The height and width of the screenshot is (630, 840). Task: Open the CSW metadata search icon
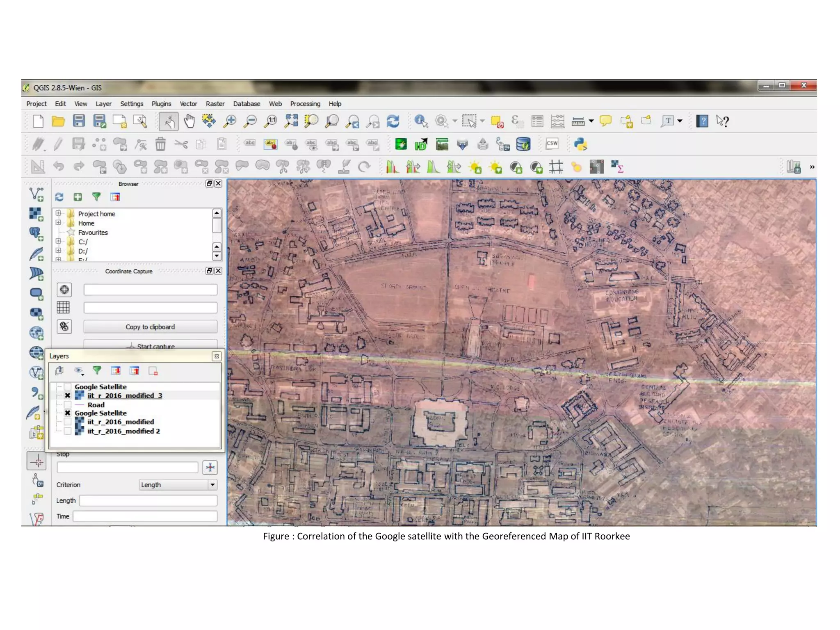552,144
